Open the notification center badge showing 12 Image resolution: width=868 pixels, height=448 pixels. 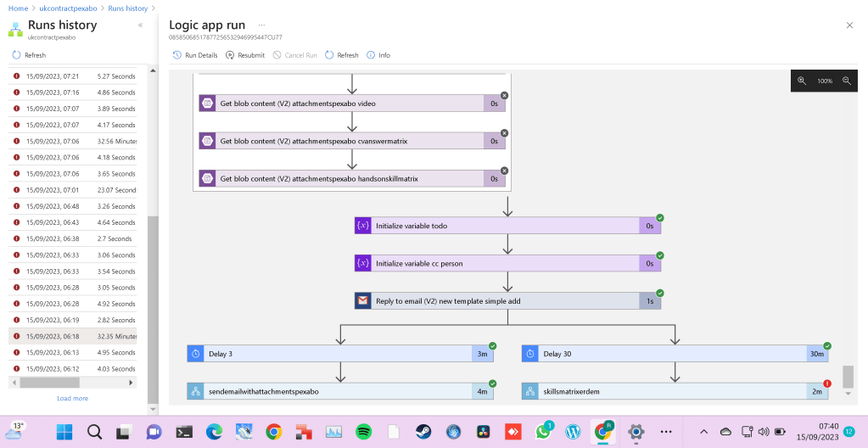[848, 432]
